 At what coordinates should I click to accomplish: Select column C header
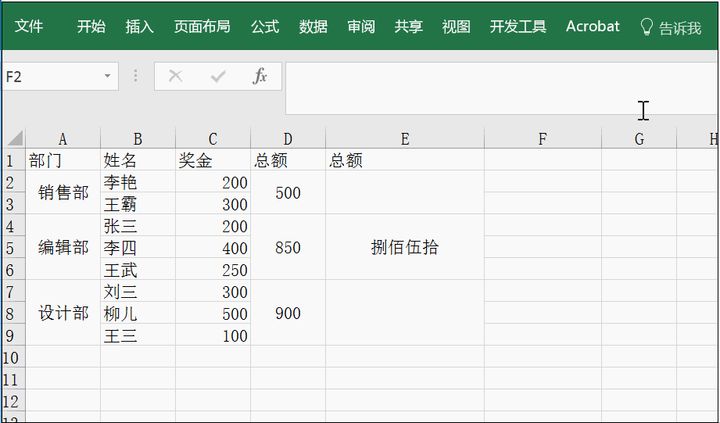click(213, 139)
